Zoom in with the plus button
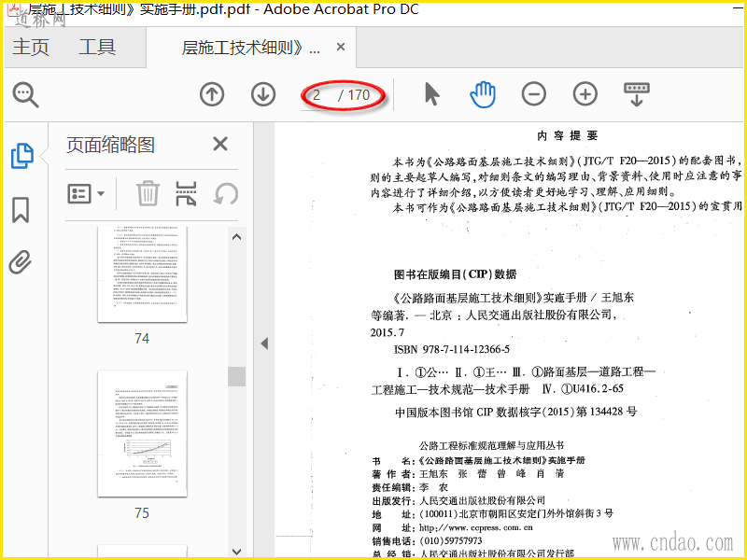Image resolution: width=747 pixels, height=560 pixels. click(x=585, y=94)
